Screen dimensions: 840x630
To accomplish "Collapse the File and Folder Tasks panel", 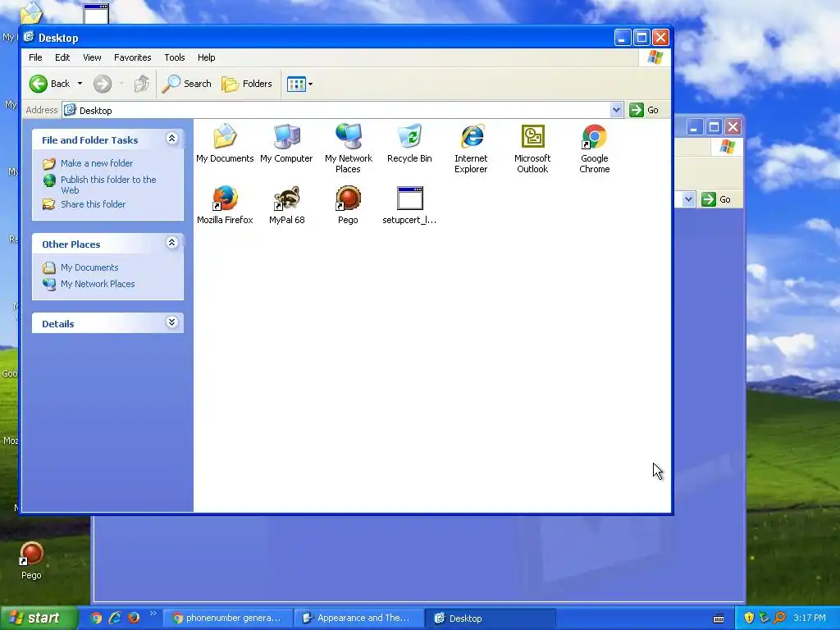I will click(x=171, y=139).
